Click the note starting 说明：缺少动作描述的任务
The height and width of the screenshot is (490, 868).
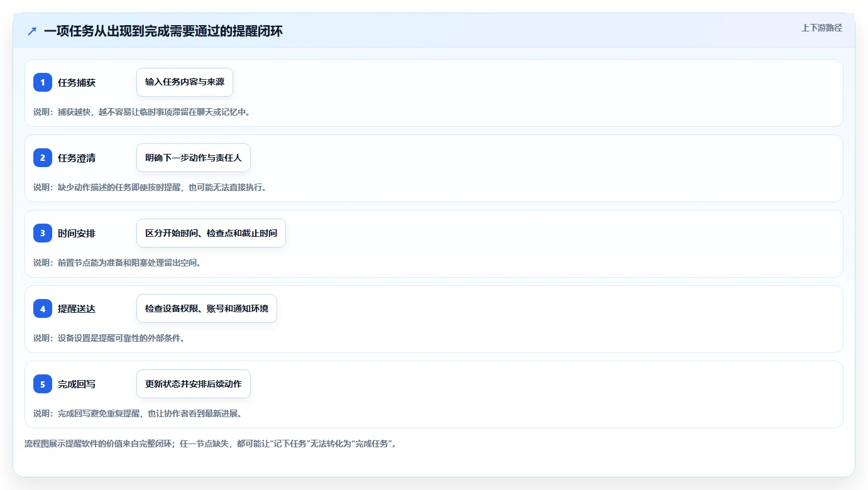coord(150,187)
